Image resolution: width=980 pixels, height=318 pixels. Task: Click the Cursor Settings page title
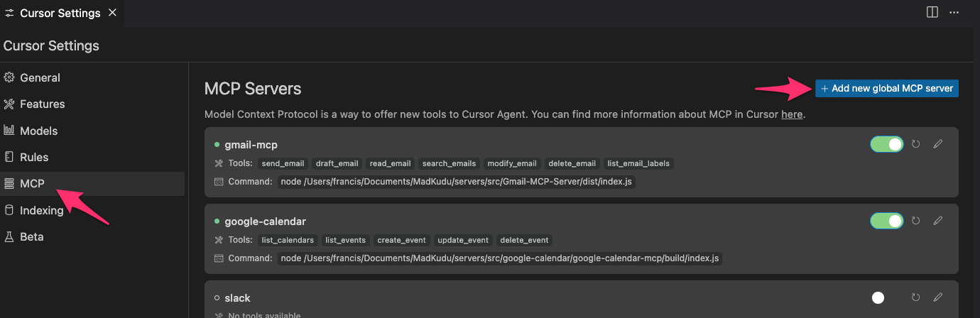pyautogui.click(x=51, y=46)
